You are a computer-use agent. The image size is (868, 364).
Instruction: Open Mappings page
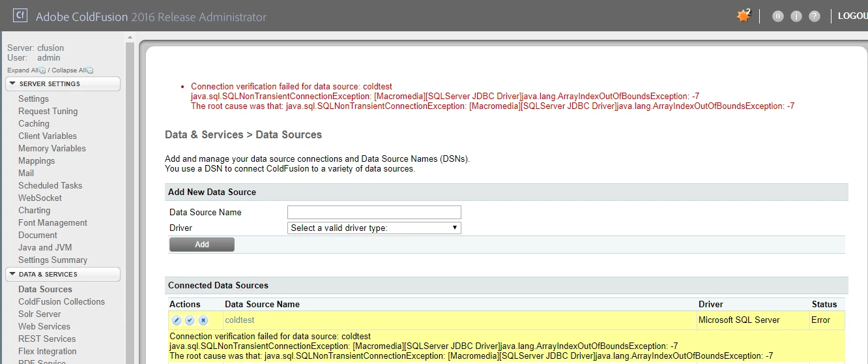tap(36, 161)
